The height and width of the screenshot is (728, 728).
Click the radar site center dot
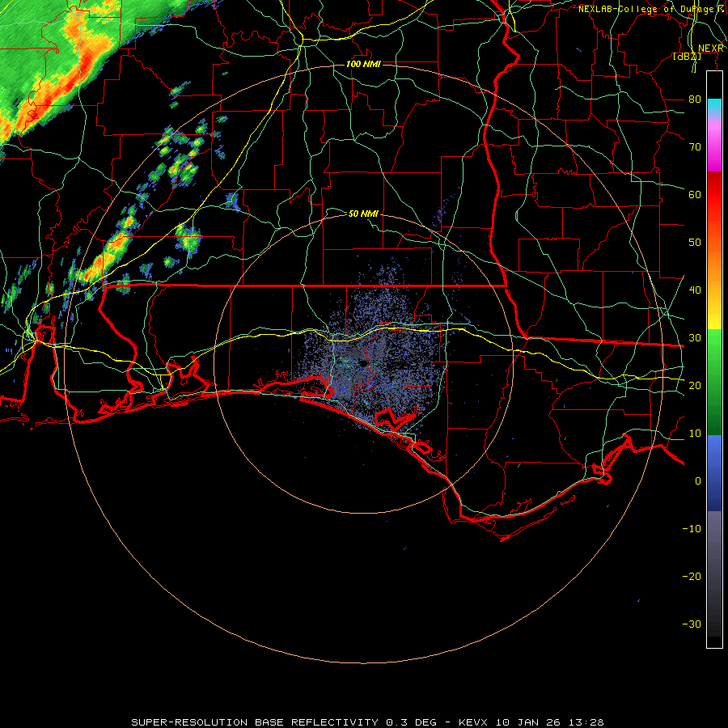363,363
